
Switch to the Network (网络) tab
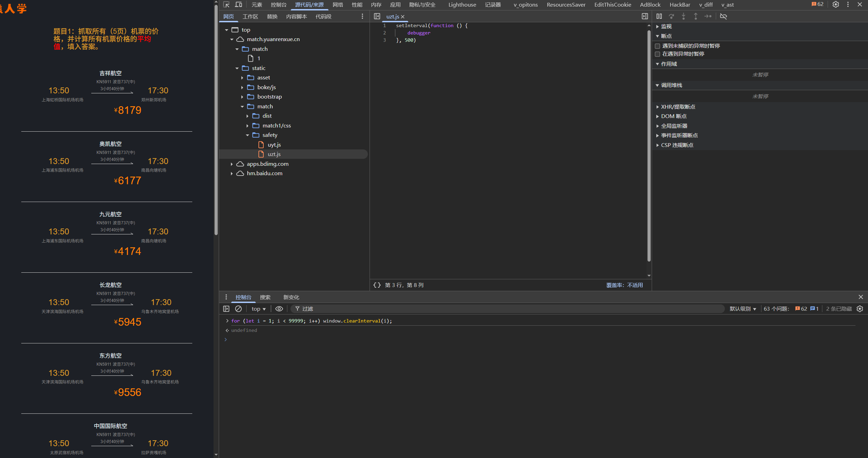[x=338, y=5]
